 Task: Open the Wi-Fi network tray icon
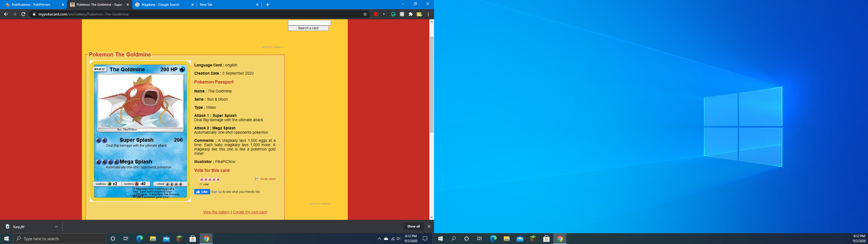point(392,239)
